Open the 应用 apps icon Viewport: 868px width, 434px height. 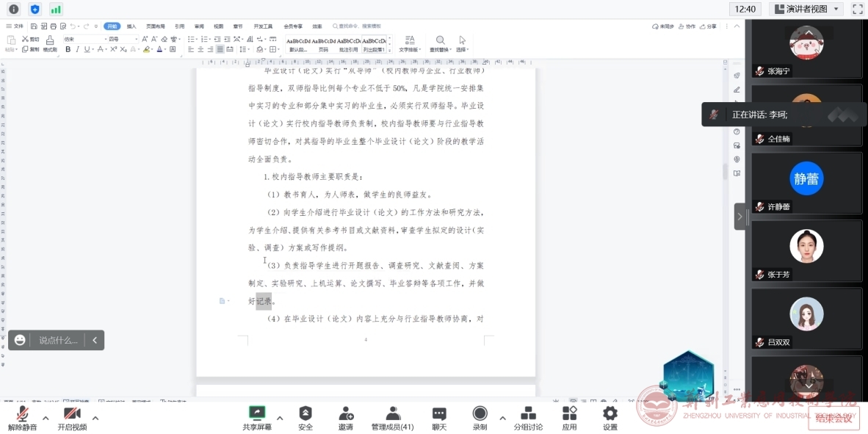pyautogui.click(x=569, y=418)
